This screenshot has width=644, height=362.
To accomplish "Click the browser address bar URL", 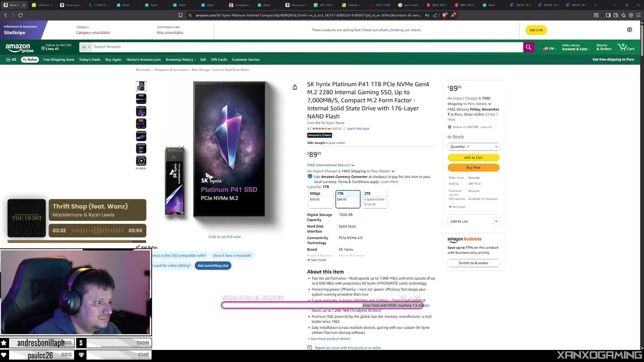I will pos(308,15).
